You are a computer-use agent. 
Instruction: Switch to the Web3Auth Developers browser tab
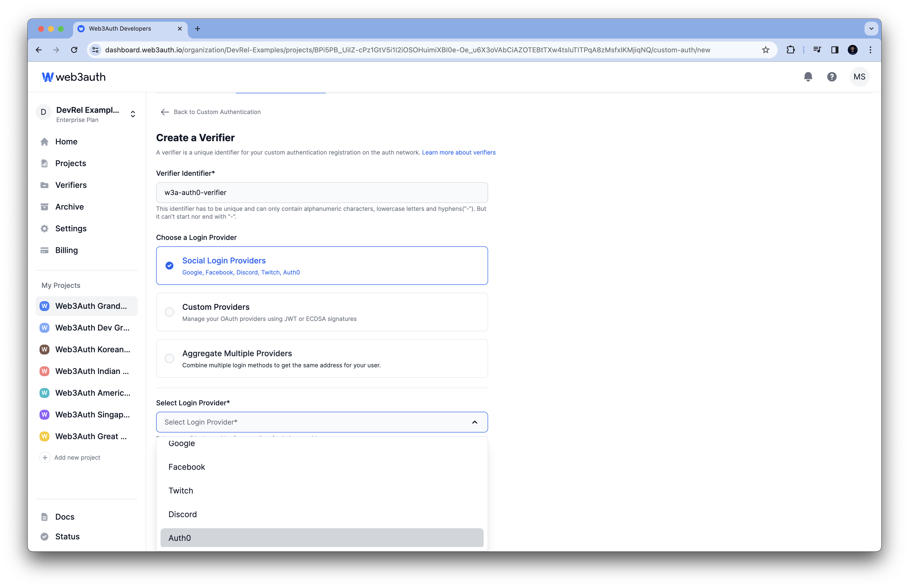coord(130,29)
